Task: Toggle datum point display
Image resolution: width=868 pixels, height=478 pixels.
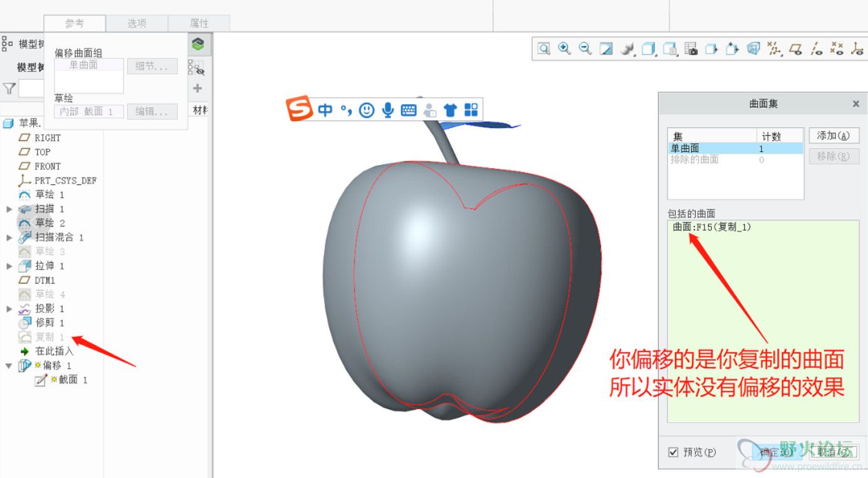Action: [837, 49]
